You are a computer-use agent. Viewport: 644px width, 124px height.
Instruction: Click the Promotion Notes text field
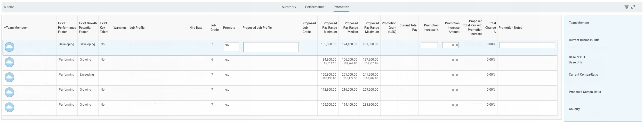tap(527, 45)
